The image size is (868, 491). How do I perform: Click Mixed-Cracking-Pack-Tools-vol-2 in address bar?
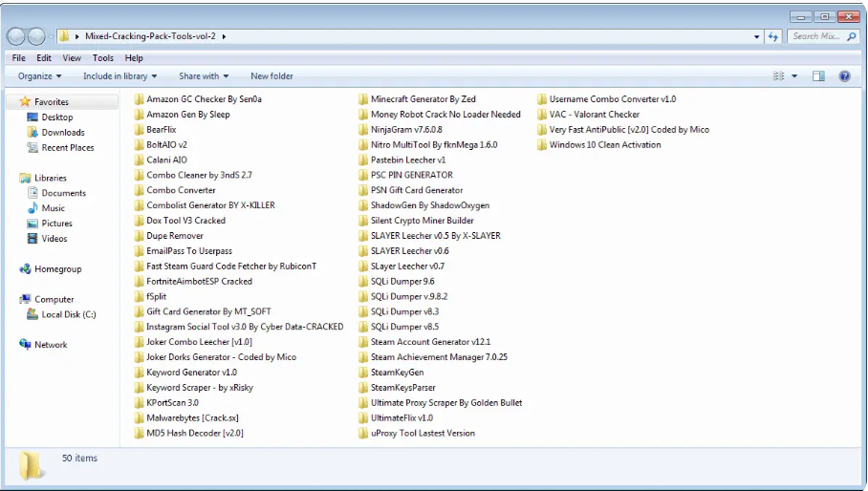click(x=150, y=36)
